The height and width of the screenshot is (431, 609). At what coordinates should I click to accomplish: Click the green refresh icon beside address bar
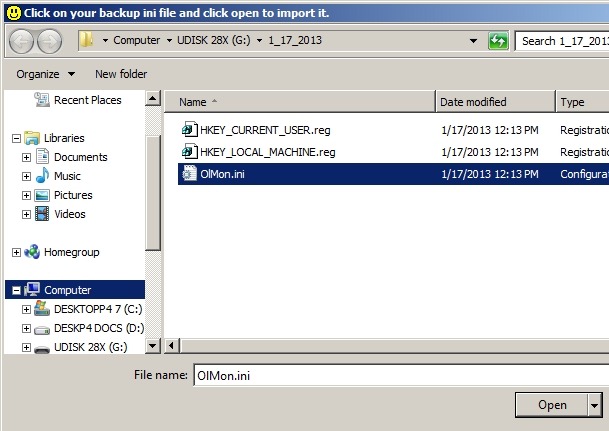[498, 41]
